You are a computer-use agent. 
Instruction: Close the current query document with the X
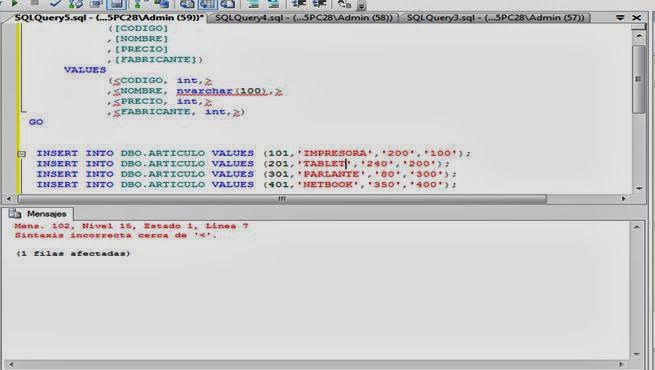637,18
